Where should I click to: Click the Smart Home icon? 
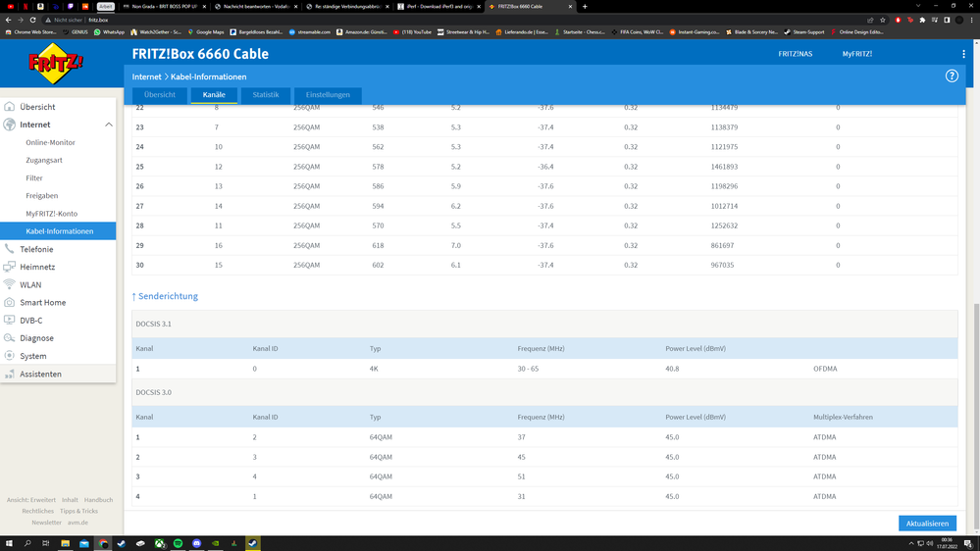click(10, 302)
